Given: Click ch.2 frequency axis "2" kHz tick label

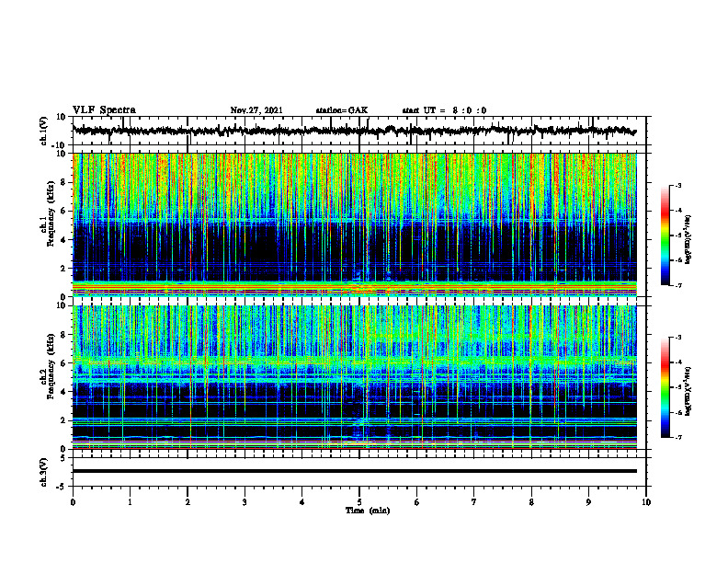Looking at the screenshot, I should click(x=63, y=420).
